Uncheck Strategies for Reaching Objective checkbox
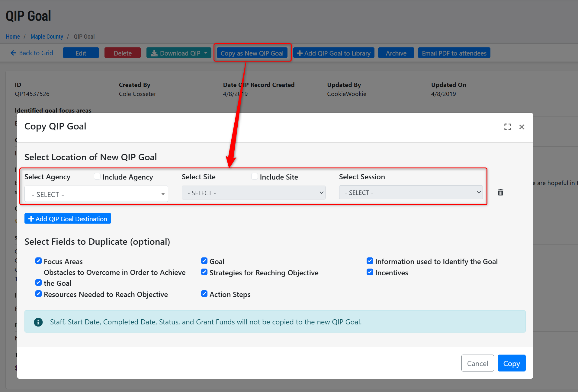578x392 pixels. 204,272
